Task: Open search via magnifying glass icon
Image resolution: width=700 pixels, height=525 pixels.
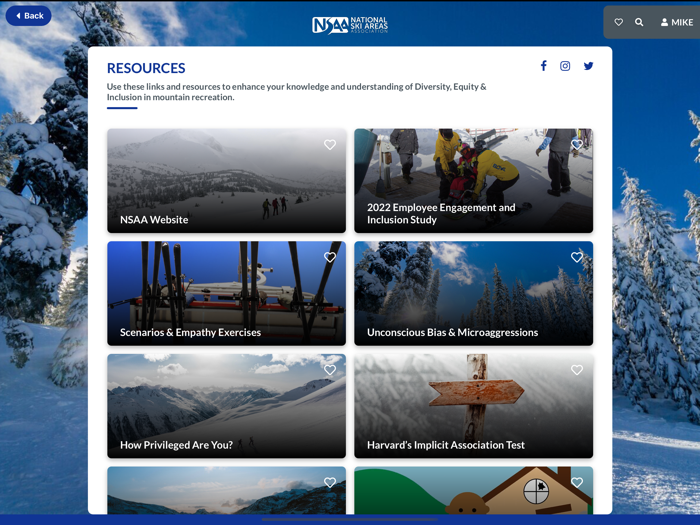Action: pyautogui.click(x=639, y=22)
